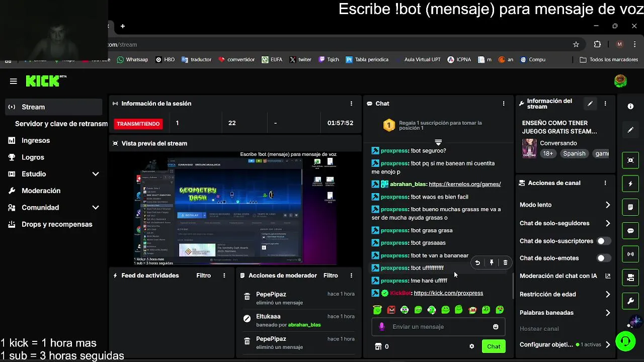Click the chat scrollbar

[x=513, y=286]
